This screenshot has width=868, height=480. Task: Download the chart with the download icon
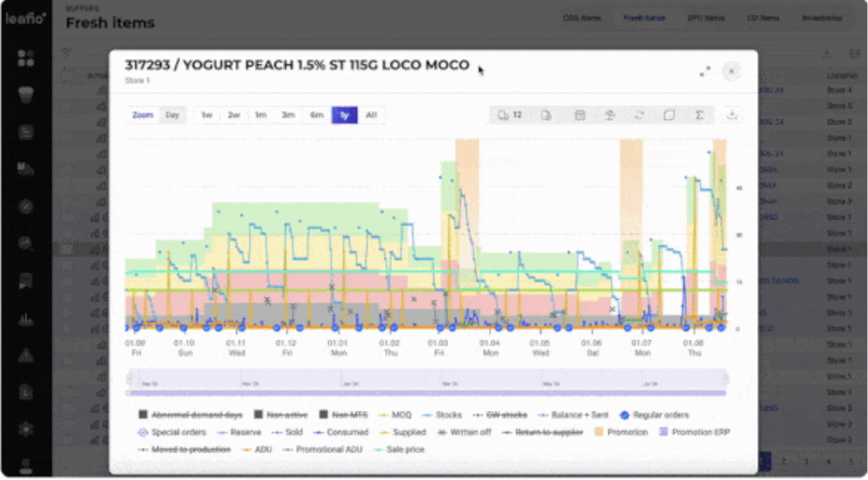(x=732, y=114)
